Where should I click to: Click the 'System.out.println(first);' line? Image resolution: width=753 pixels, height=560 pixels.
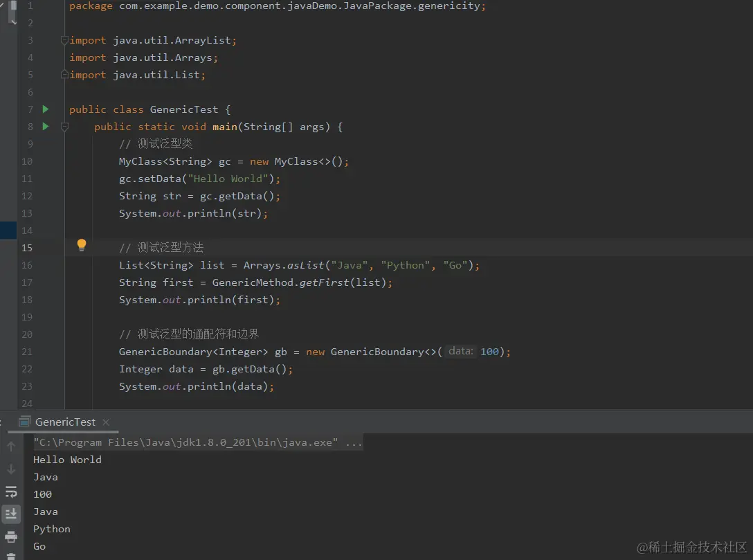coord(199,300)
